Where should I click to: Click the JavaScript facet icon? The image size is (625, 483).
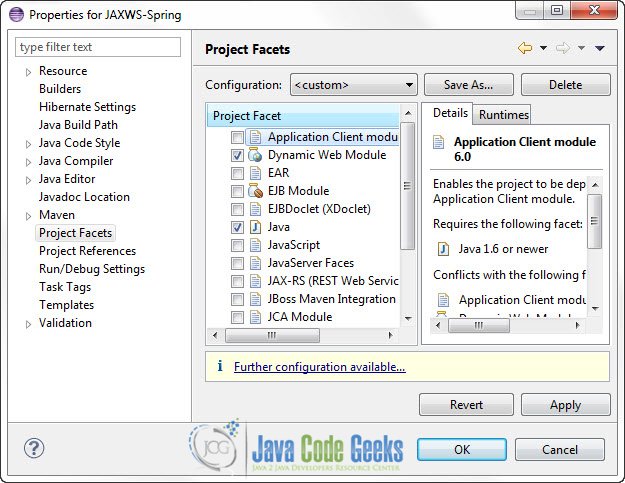tap(255, 245)
